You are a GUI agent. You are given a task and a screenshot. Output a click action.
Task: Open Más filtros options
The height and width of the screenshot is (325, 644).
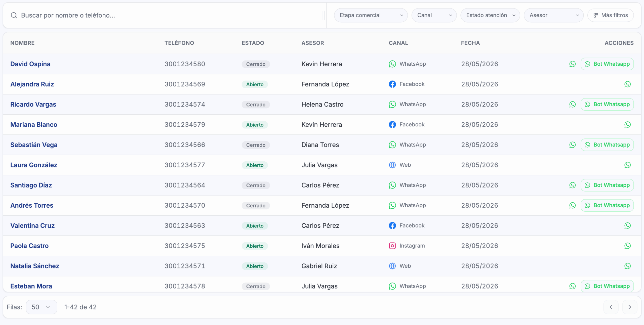click(x=611, y=15)
